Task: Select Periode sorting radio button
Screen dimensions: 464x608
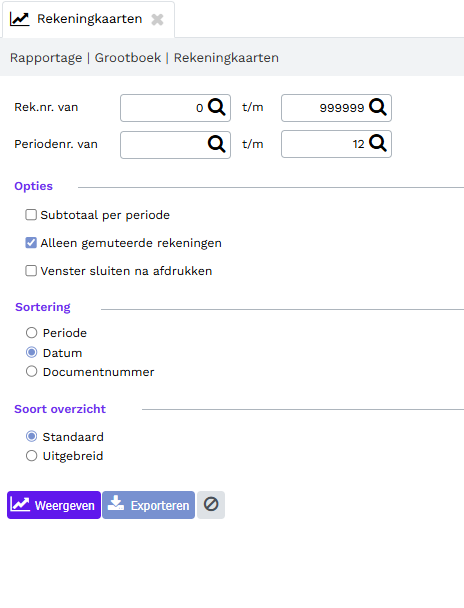Action: (31, 333)
